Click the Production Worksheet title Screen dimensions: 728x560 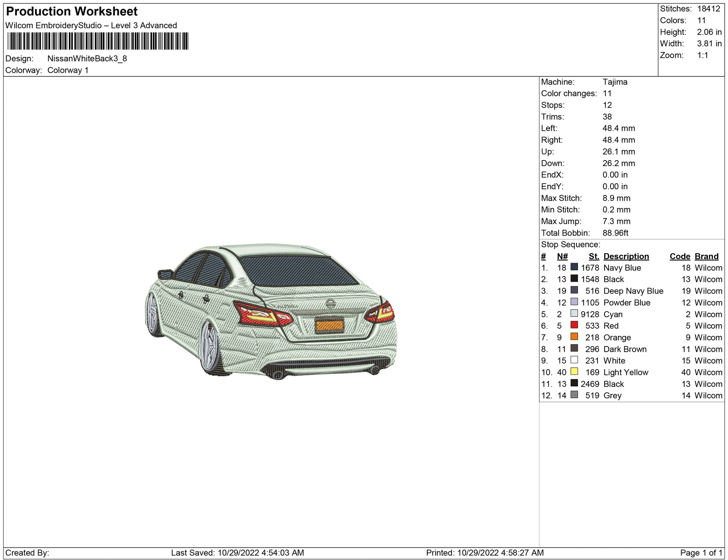point(72,12)
